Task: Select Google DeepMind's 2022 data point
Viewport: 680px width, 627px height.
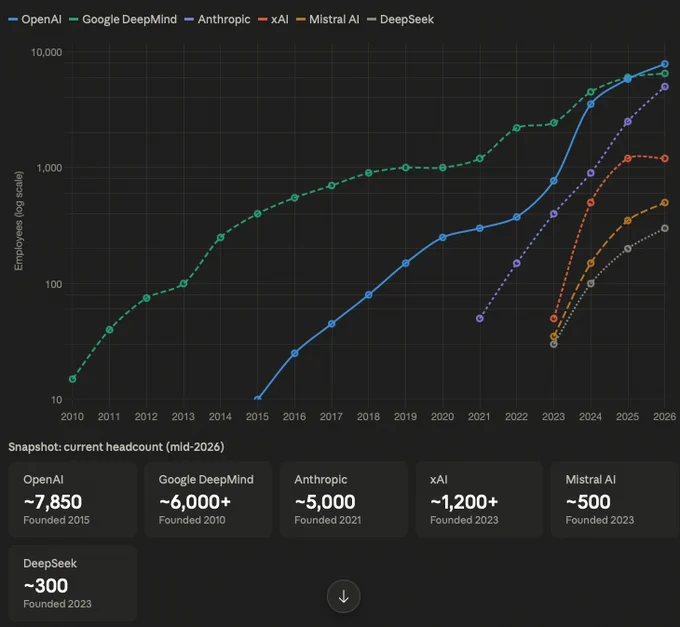Action: point(517,128)
